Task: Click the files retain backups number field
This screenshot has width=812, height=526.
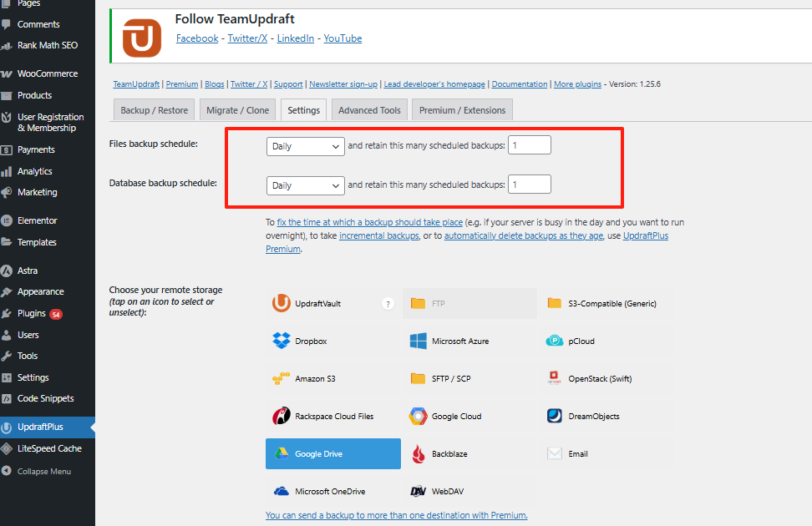Action: (x=530, y=145)
